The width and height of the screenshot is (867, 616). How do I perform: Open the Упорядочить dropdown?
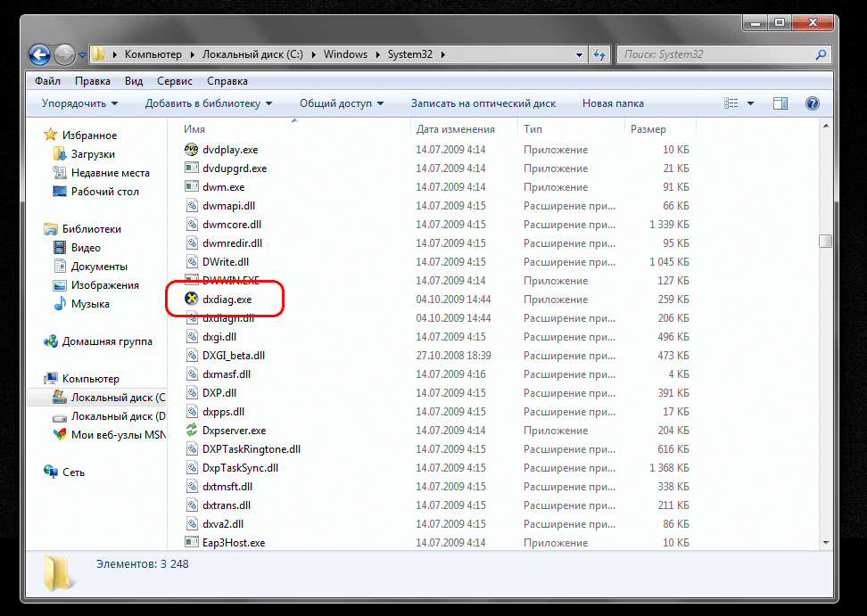(x=79, y=103)
